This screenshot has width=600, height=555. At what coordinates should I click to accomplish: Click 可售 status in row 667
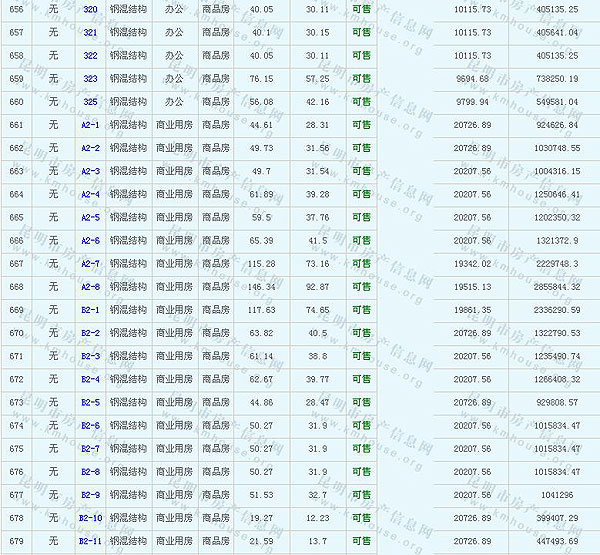[x=361, y=263]
